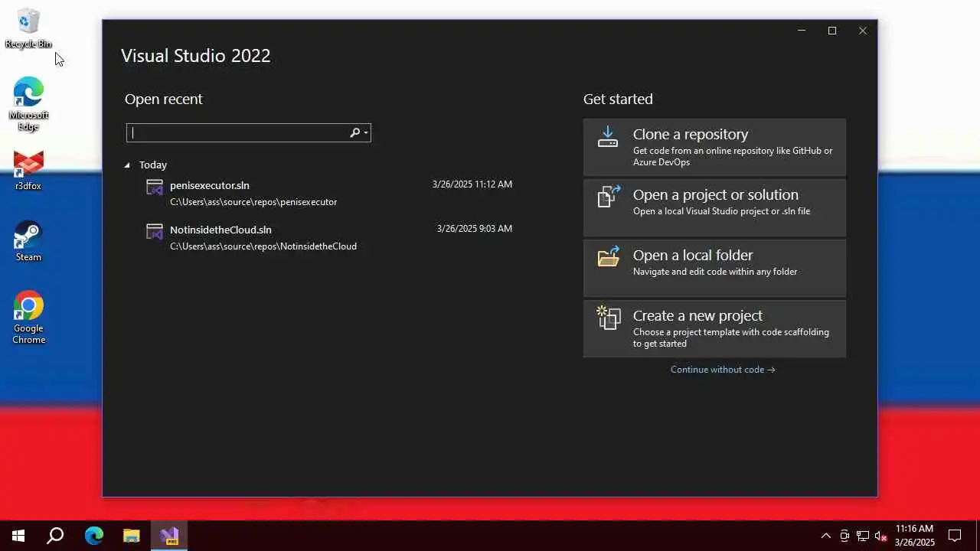
Task: Follow the Continue without code link
Action: click(723, 370)
